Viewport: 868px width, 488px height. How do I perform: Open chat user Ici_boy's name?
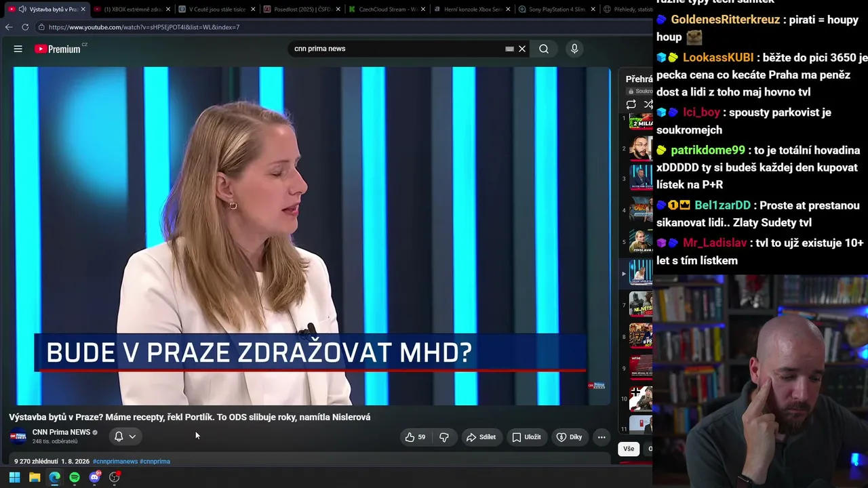click(701, 113)
